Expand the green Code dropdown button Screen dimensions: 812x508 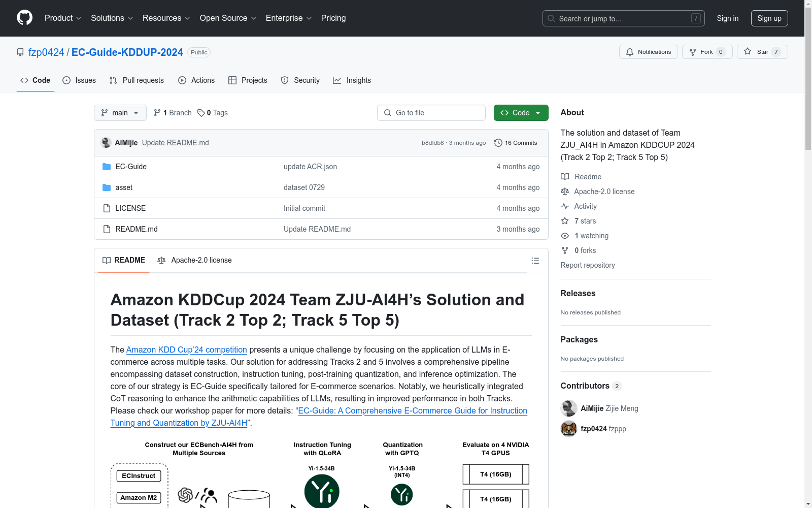coord(521,113)
